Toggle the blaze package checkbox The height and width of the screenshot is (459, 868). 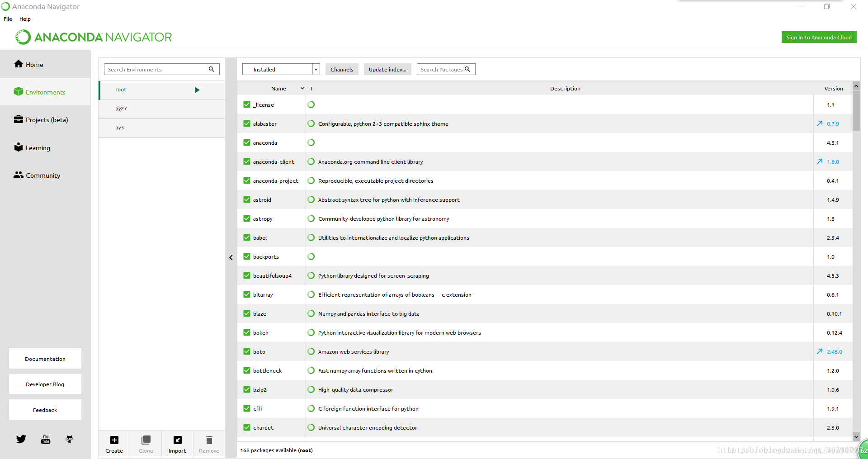click(247, 313)
